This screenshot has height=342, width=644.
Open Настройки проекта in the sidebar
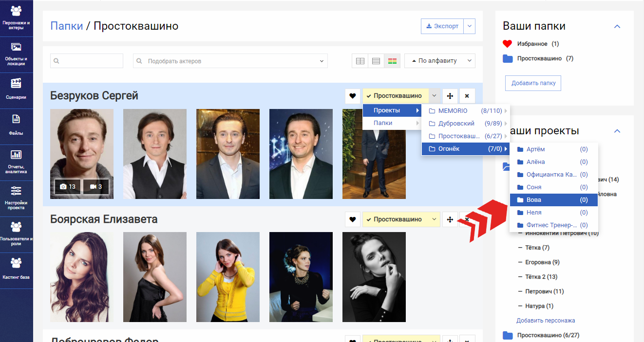coord(16,198)
